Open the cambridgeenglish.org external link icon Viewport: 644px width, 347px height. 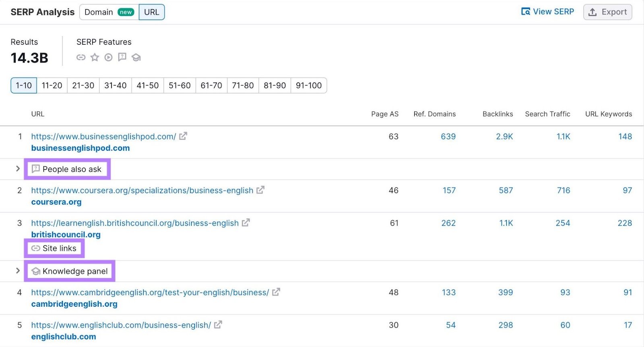(276, 292)
